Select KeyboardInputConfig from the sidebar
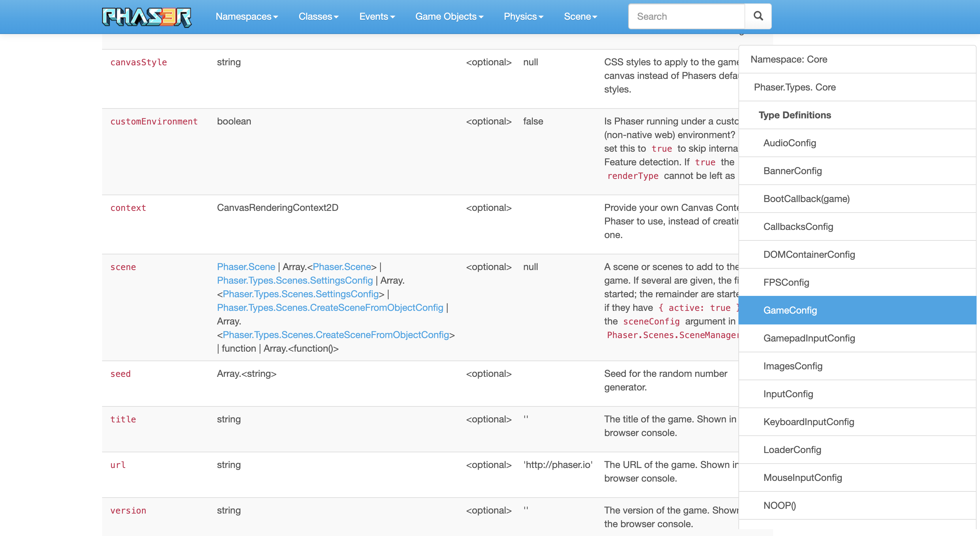 (809, 422)
